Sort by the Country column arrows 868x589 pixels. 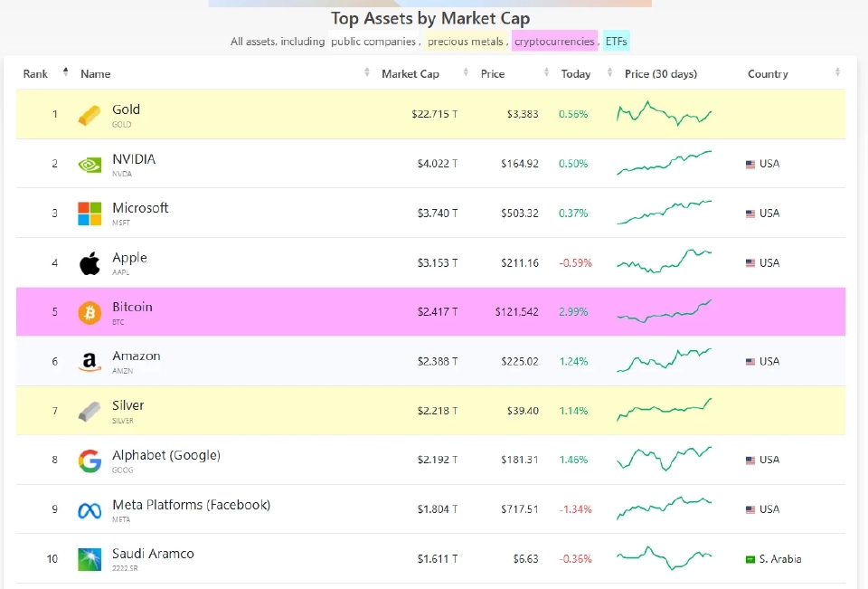tap(836, 73)
